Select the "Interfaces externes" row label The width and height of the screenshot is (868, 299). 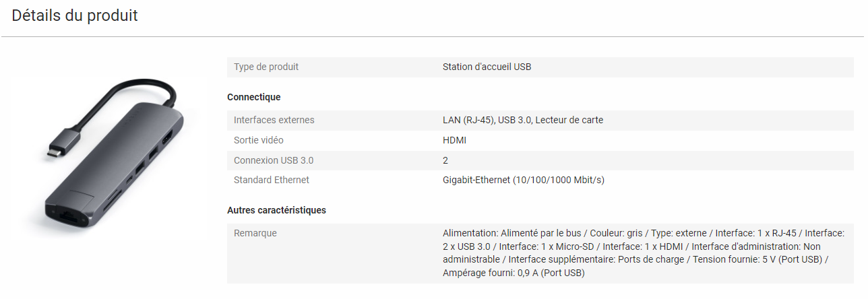(274, 120)
